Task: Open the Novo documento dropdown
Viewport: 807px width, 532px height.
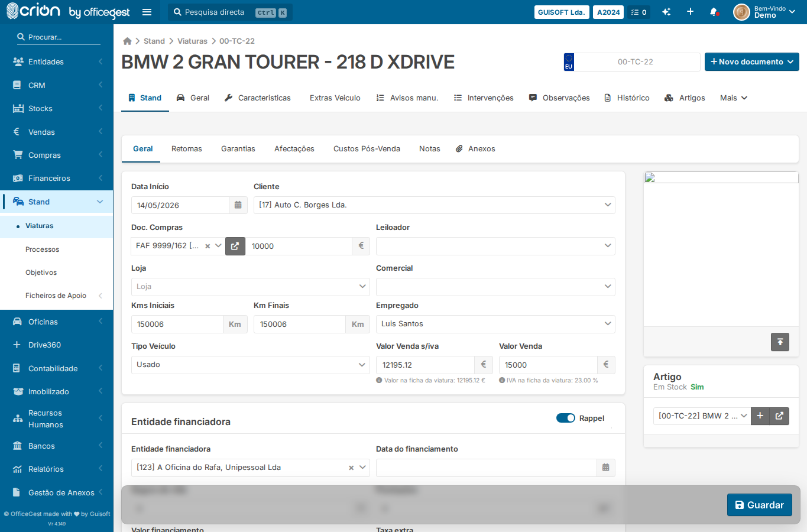Action: point(752,62)
